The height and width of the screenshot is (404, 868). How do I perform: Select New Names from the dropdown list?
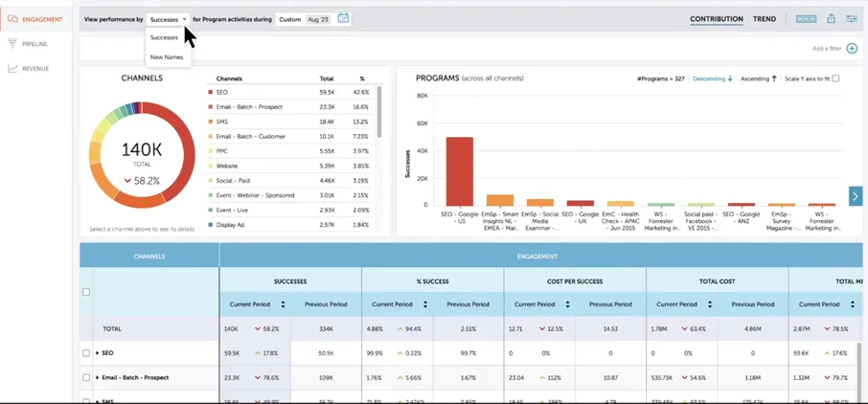tap(167, 57)
